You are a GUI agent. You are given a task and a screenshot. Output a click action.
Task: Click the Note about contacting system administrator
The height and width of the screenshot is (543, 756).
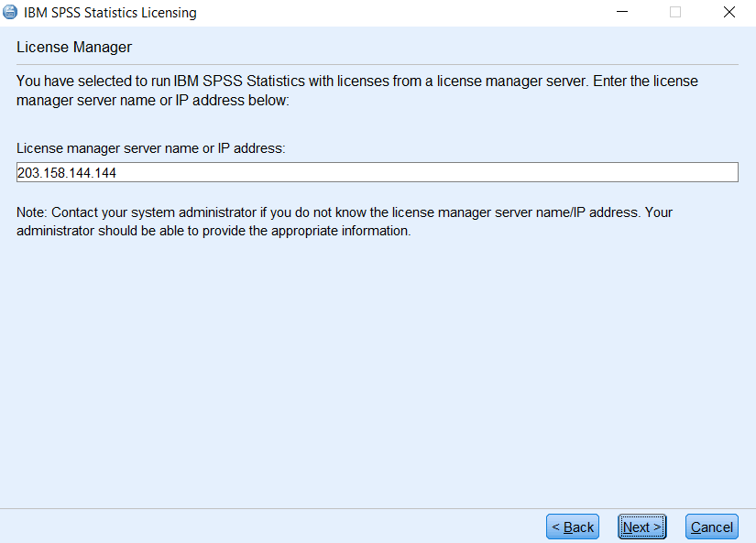345,222
